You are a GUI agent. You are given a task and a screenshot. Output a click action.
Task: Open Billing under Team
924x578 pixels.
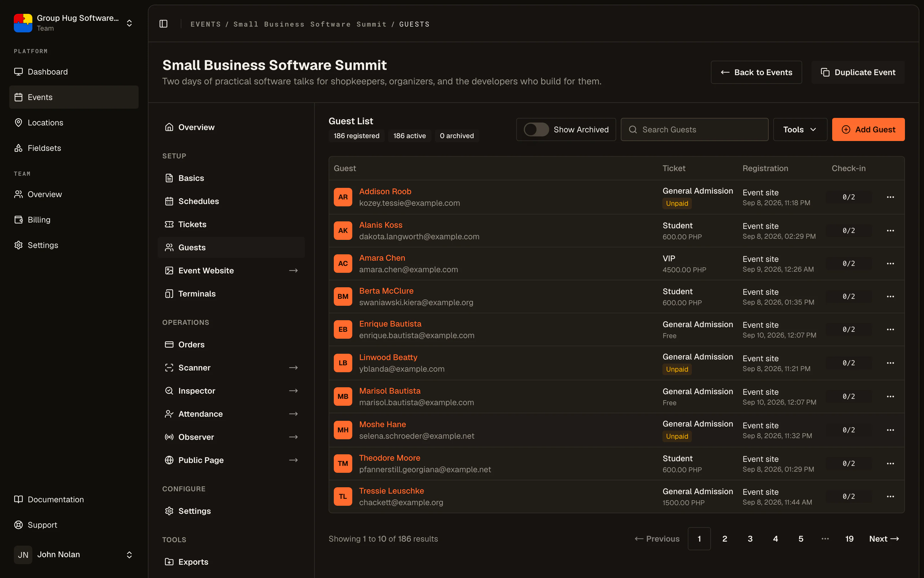[x=74, y=220]
